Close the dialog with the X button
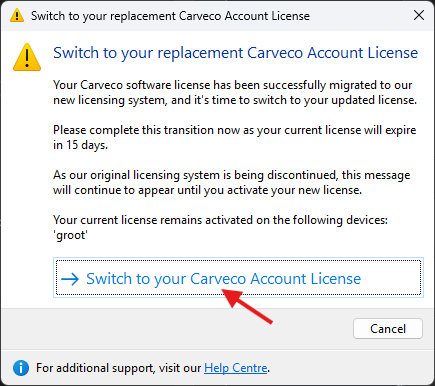The width and height of the screenshot is (435, 386). pyautogui.click(x=419, y=15)
